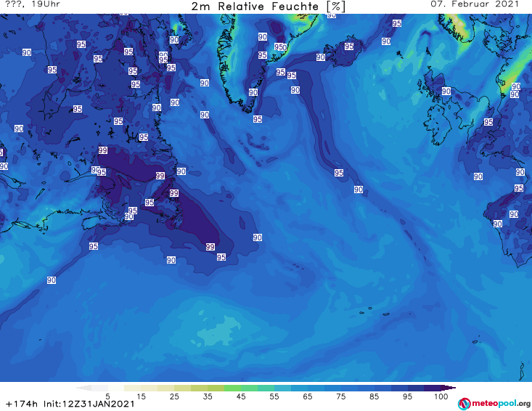532x411 pixels.
Task: Click the '65' tick on color scale
Action: (x=308, y=396)
